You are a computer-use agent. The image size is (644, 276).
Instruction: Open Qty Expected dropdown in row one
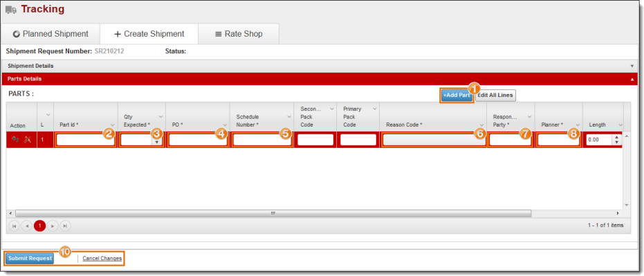point(157,142)
